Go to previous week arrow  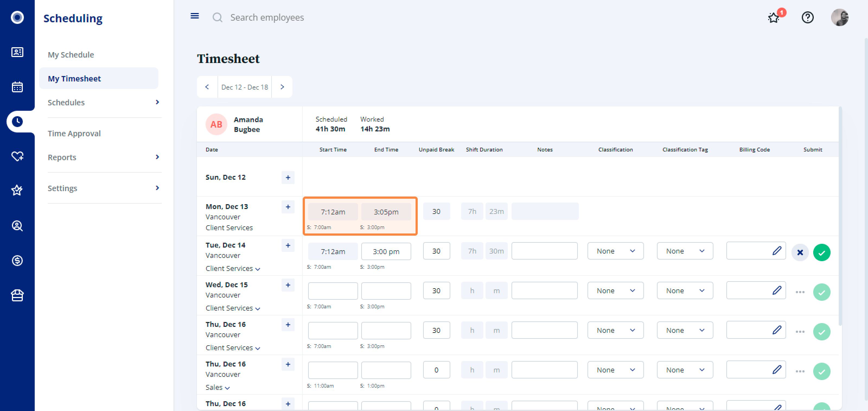(207, 87)
